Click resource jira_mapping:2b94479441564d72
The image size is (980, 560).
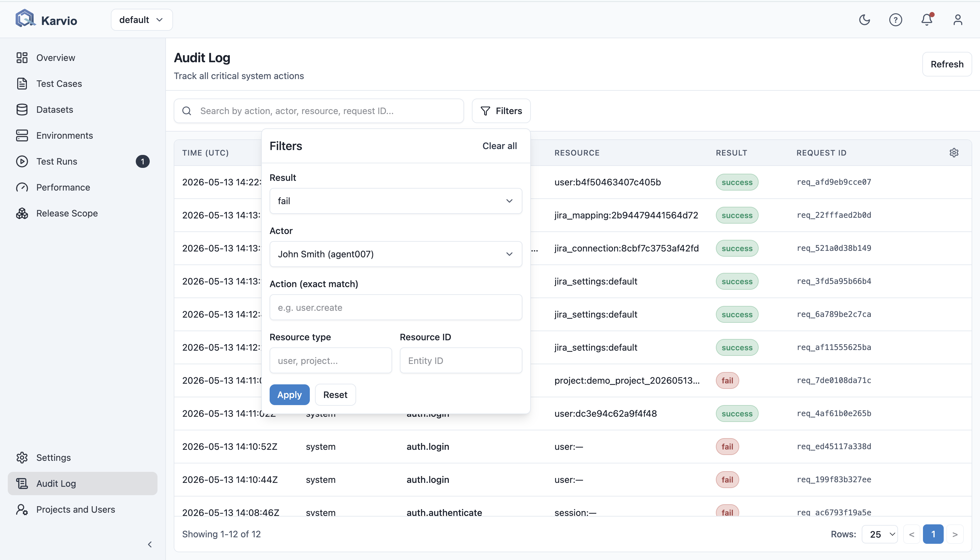pos(626,215)
